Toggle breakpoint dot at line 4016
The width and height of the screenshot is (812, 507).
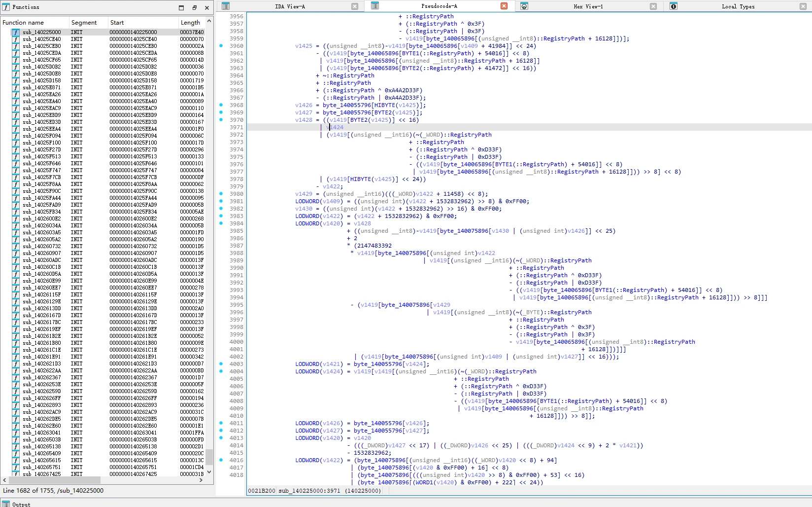[x=221, y=460]
